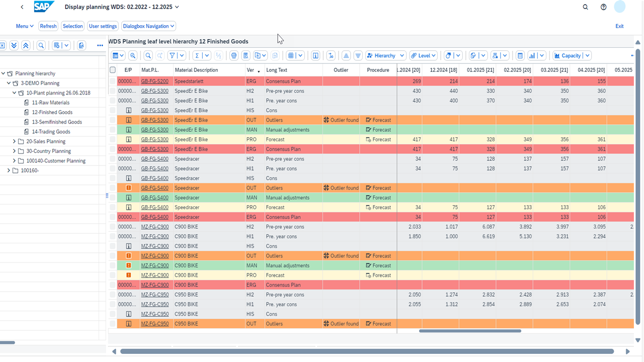Screen dimensions: 644x362
Task: Select the checkbox on the C900 BIKE MAN row
Action: [113, 265]
